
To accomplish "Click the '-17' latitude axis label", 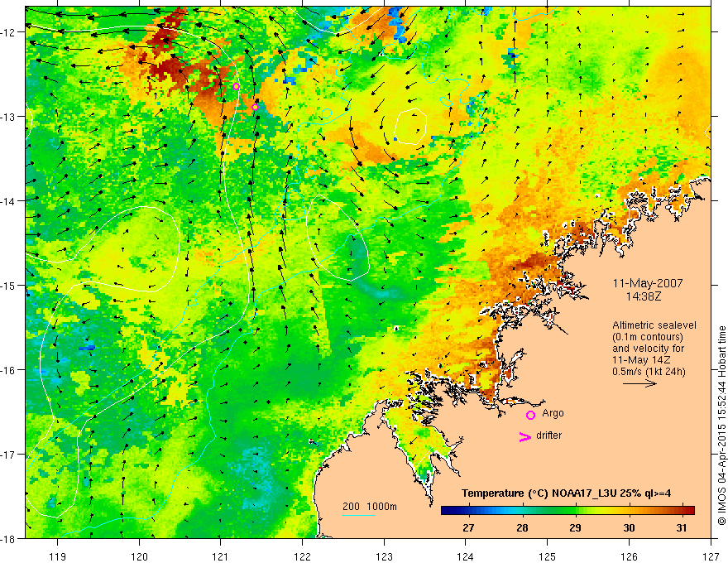I will point(10,455).
